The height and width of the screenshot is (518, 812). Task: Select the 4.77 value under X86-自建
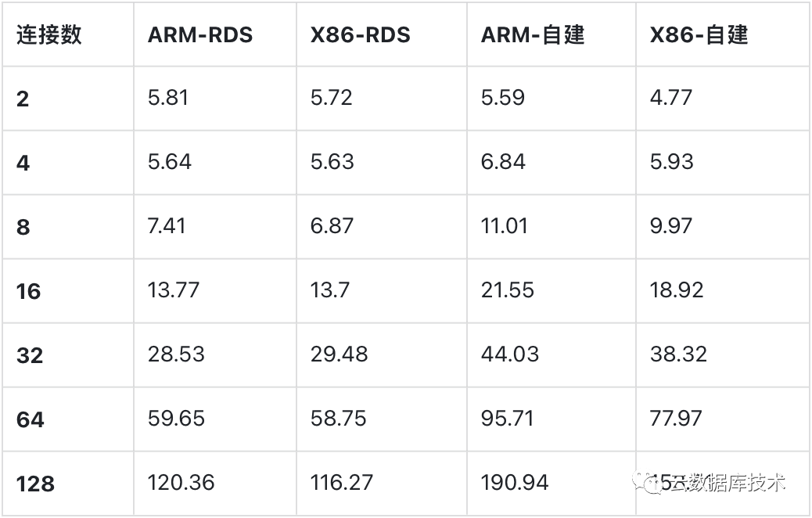(670, 98)
